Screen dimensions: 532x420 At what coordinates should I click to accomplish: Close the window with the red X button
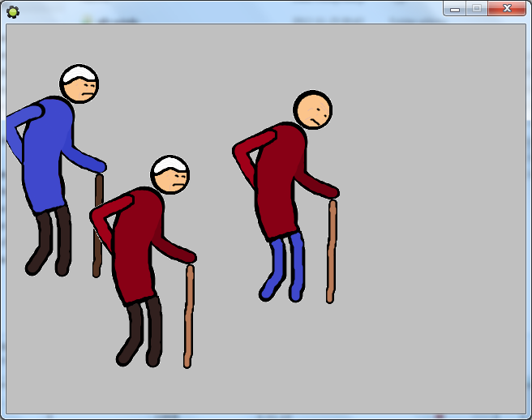[508, 8]
